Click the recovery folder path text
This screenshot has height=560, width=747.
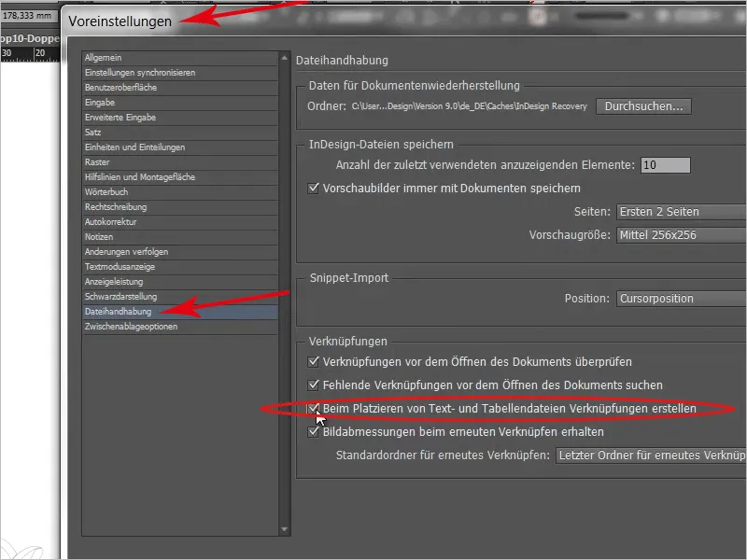[470, 106]
